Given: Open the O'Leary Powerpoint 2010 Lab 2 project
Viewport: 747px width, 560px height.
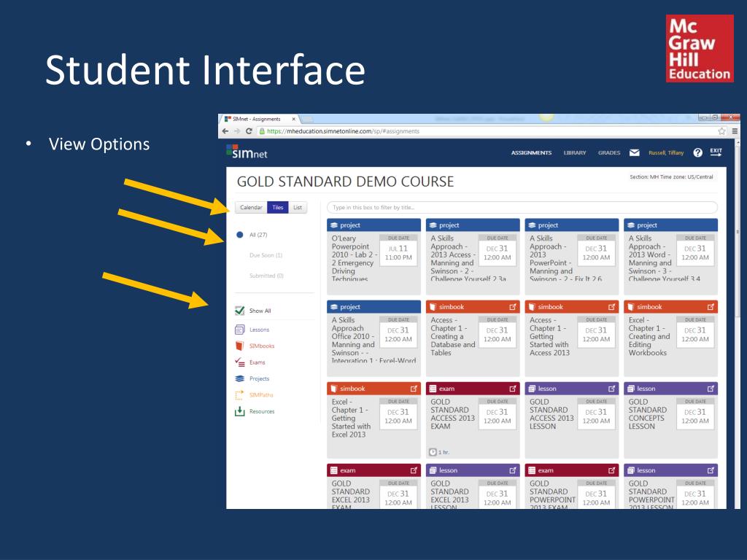Looking at the screenshot, I should (374, 256).
